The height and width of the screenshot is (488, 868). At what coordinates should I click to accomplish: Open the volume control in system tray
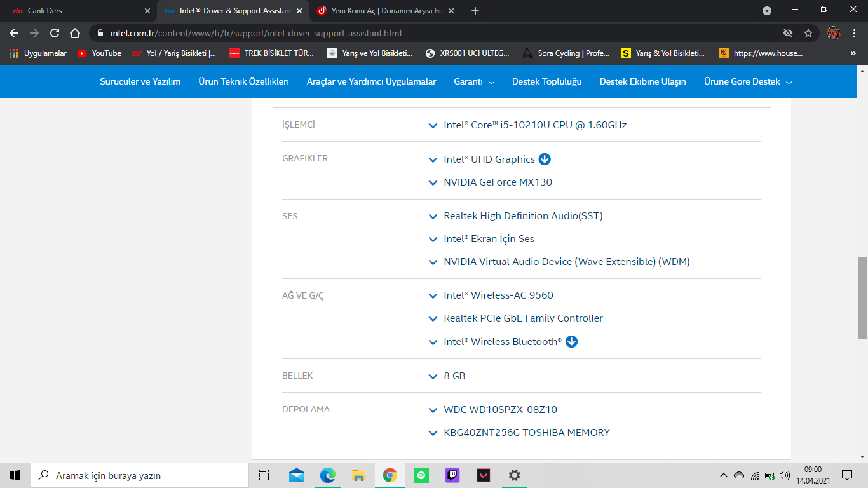pos(785,475)
